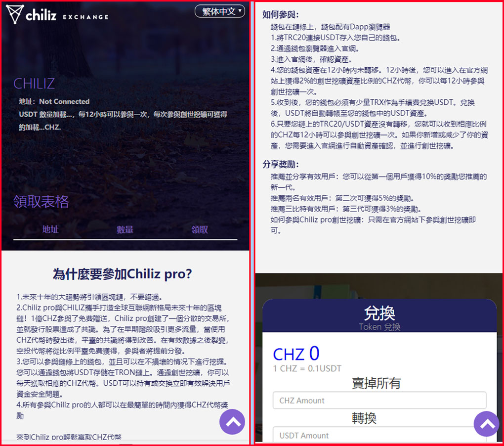Screen dimensions: 504x446
Task: Click the 兌換 exchange card header
Action: point(379,316)
